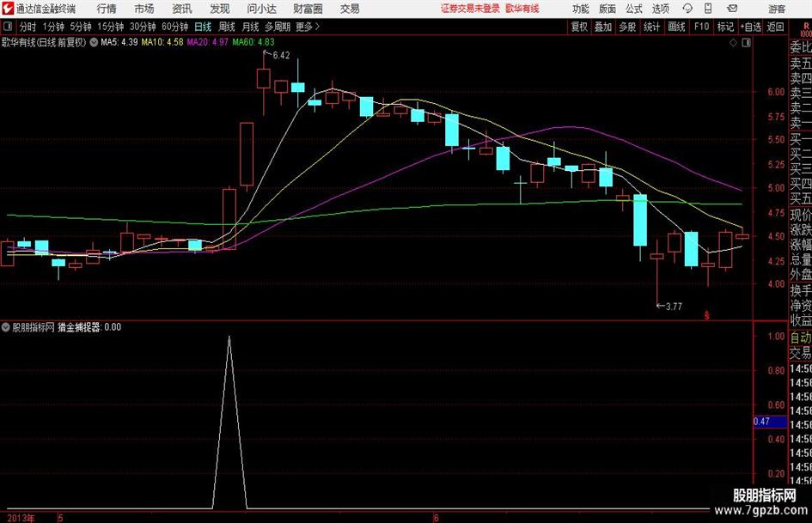
Task: Click the 歌华有线(日线 前复权) chart title
Action: click(x=44, y=42)
